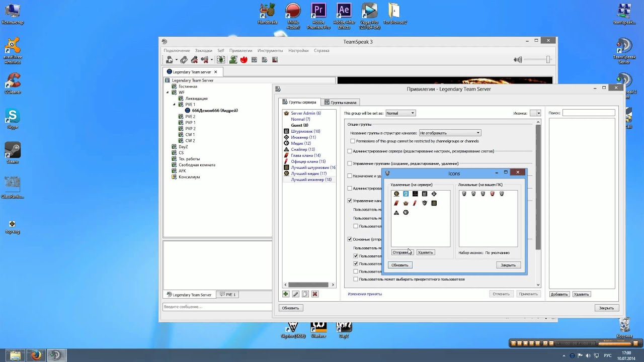
Task: Open Handbrake desktop shortcut
Action: point(267,14)
